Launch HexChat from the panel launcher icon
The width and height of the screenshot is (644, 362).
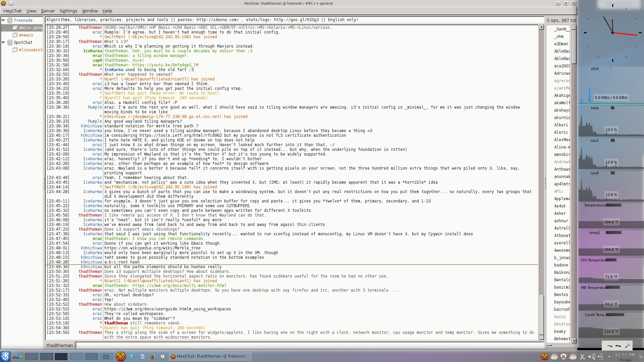[121, 356]
